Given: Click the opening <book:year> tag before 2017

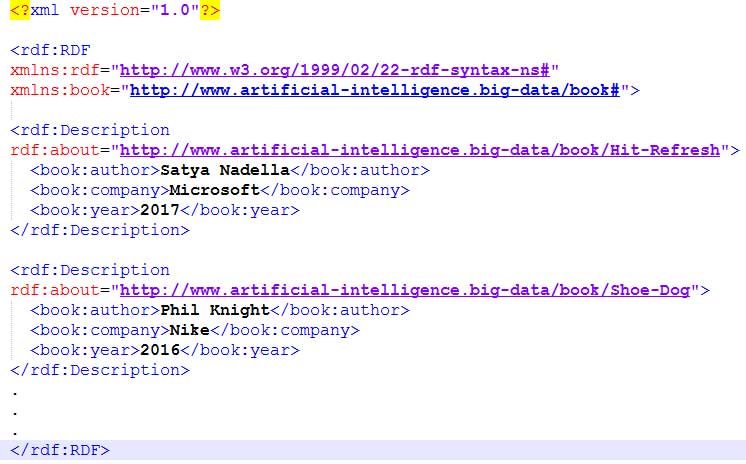Looking at the screenshot, I should point(85,210).
